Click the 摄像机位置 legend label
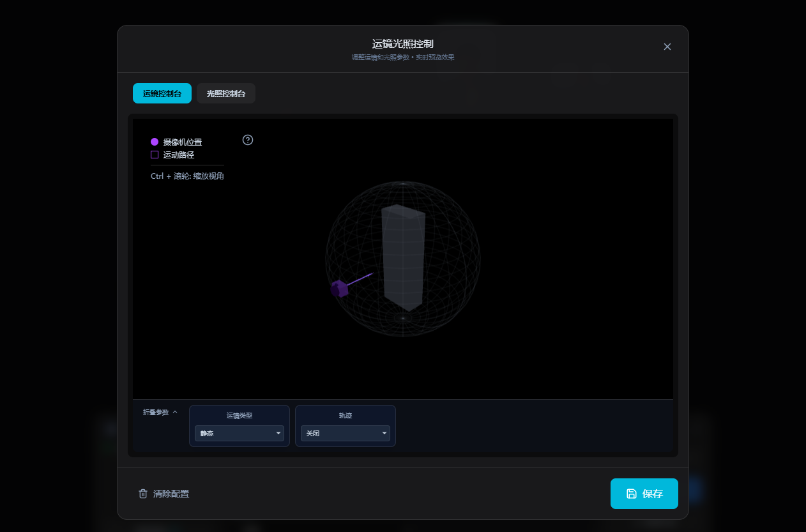 (183, 142)
